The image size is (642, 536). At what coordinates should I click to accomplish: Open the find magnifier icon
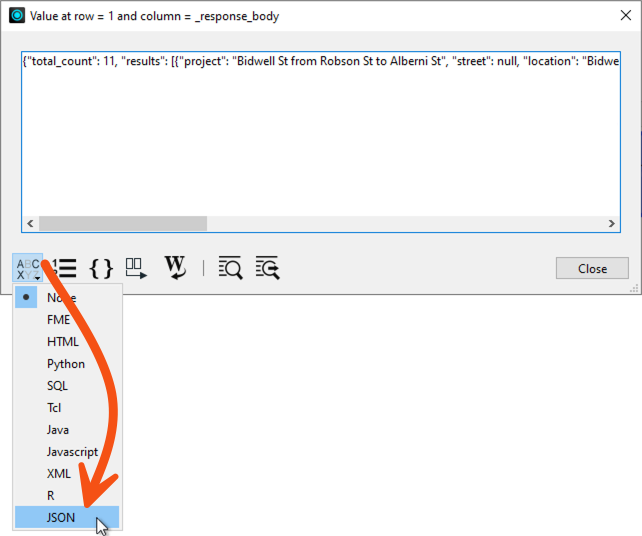(230, 268)
